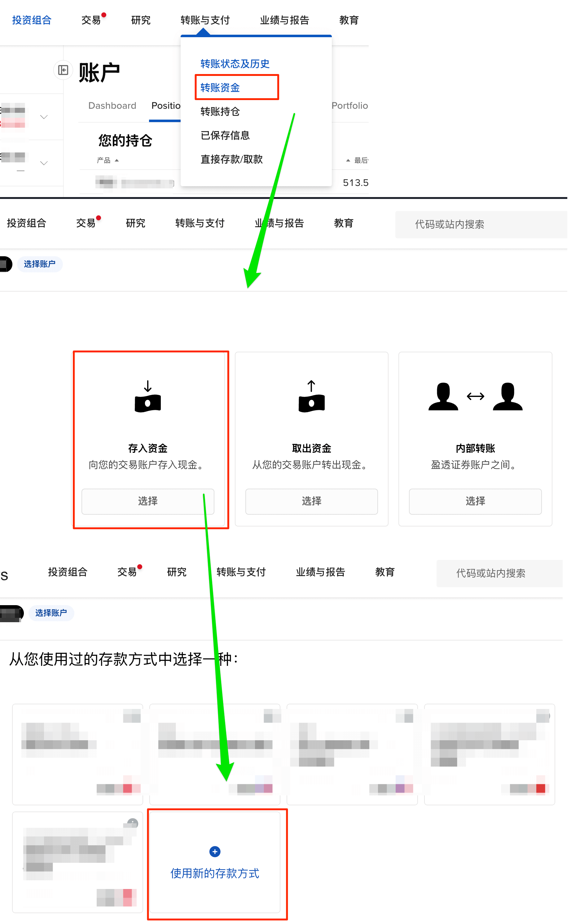Viewport: 580px width, 924px height.
Task: Click the first 选择账户 badge
Action: pos(40,264)
